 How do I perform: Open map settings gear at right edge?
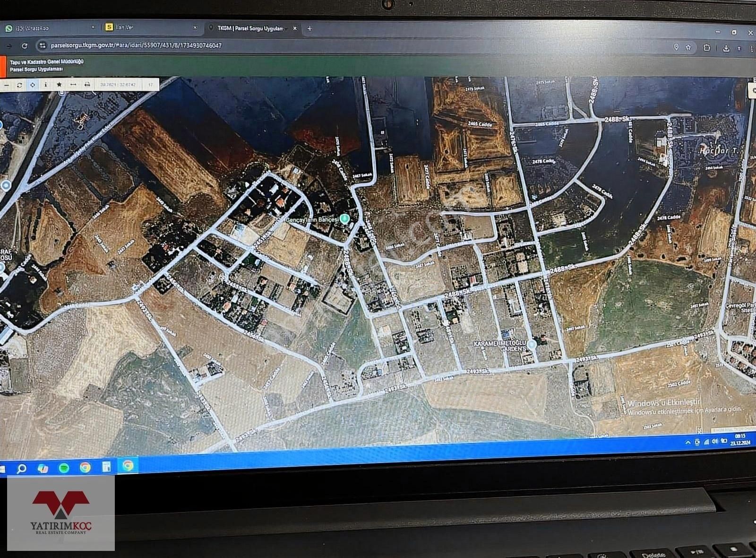(752, 90)
